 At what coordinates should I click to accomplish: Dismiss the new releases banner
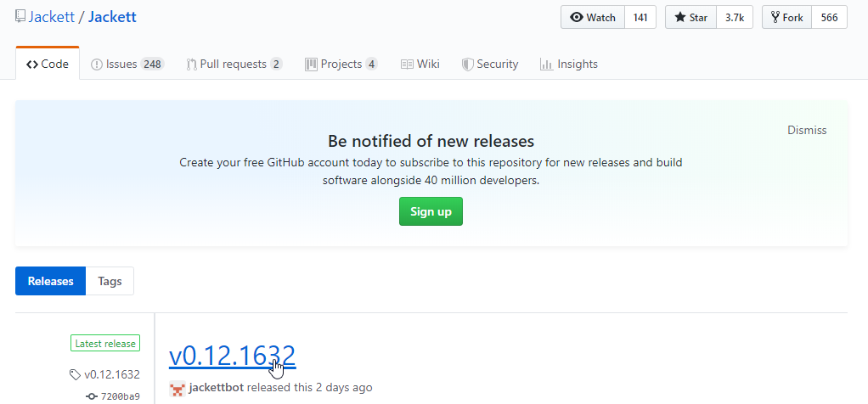point(807,130)
